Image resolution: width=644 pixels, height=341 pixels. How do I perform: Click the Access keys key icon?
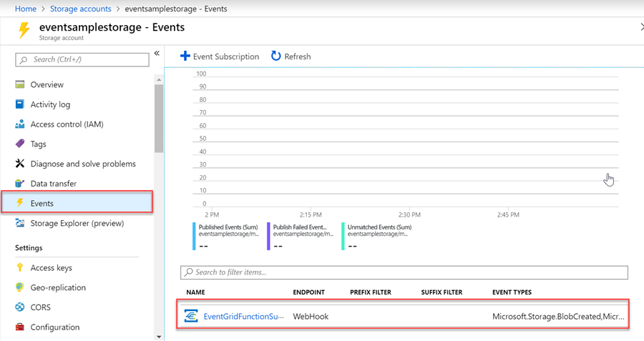[x=20, y=267]
